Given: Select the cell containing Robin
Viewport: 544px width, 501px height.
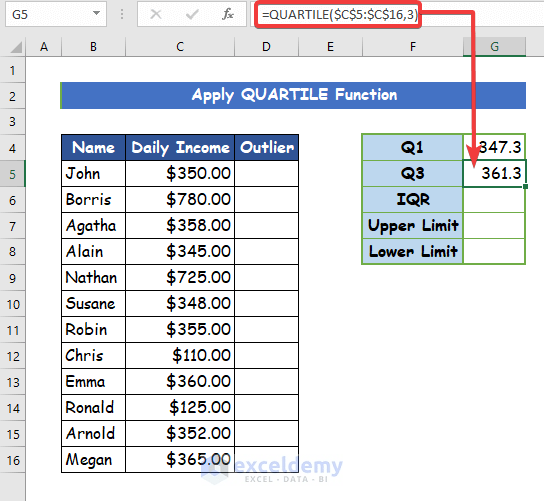Looking at the screenshot, I should (x=93, y=330).
